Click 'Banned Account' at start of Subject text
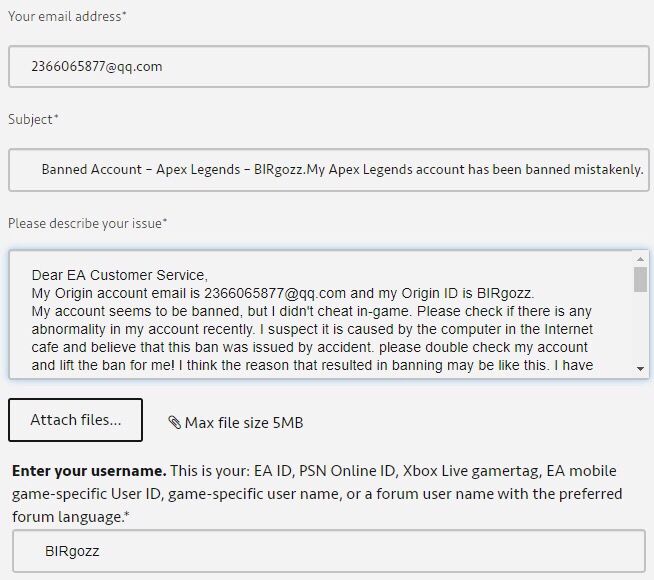 92,170
